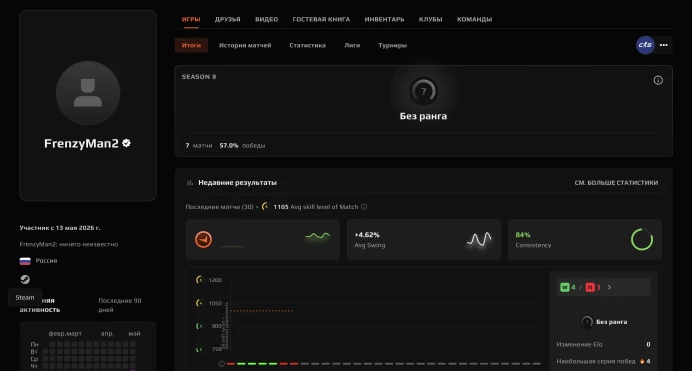The width and height of the screenshot is (692, 371).
Task: Click the Недавние результаты bar chart icon
Action: click(x=190, y=183)
